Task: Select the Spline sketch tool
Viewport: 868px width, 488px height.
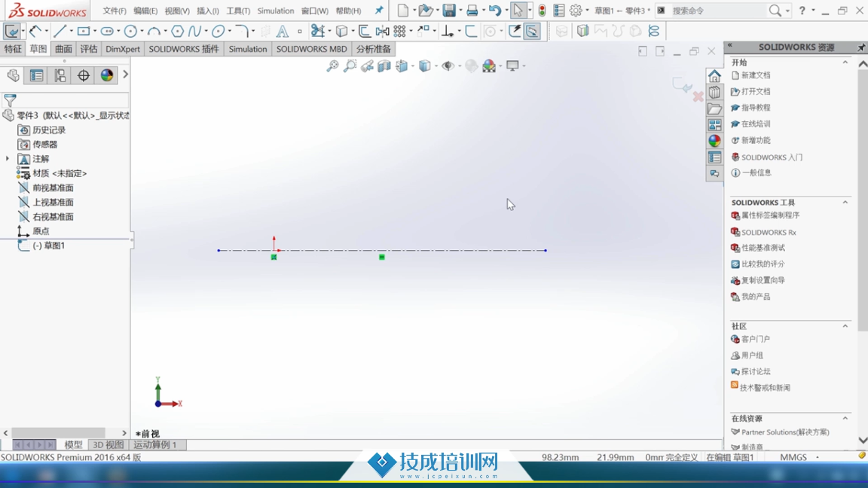Action: point(194,31)
